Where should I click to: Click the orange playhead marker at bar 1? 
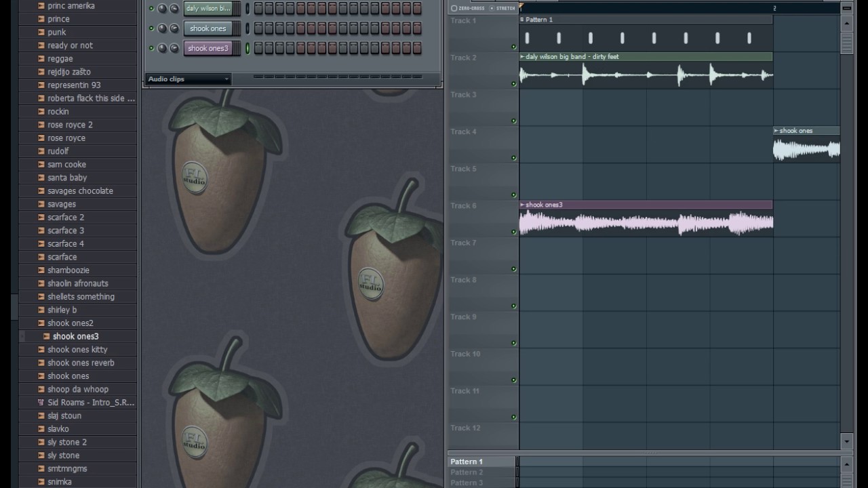coord(521,7)
